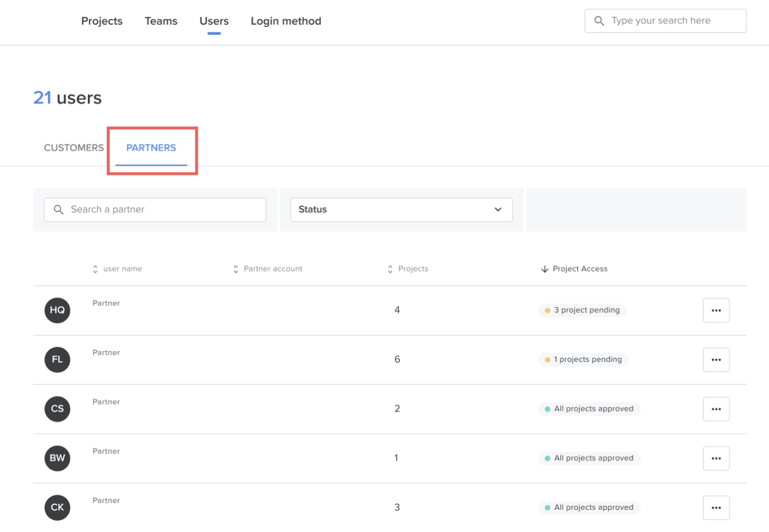Screen dimensions: 769x532
Task: Open the more options menu for BW
Action: point(716,458)
